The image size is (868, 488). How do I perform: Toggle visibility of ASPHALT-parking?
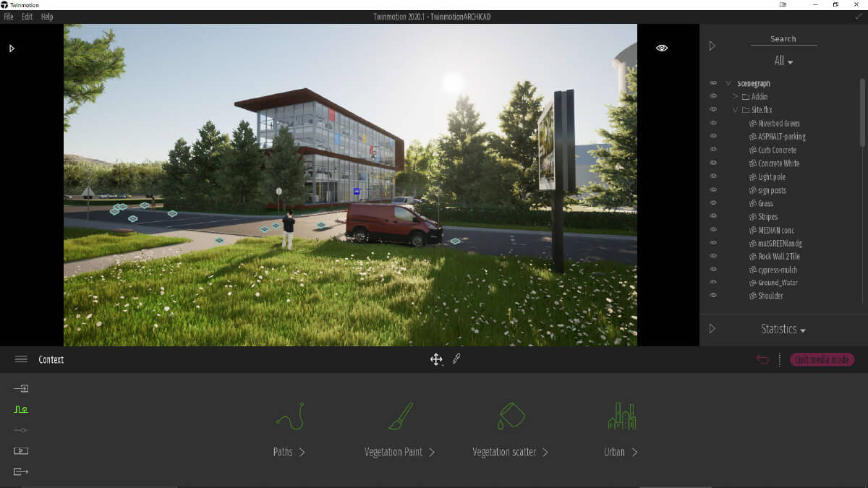[713, 137]
